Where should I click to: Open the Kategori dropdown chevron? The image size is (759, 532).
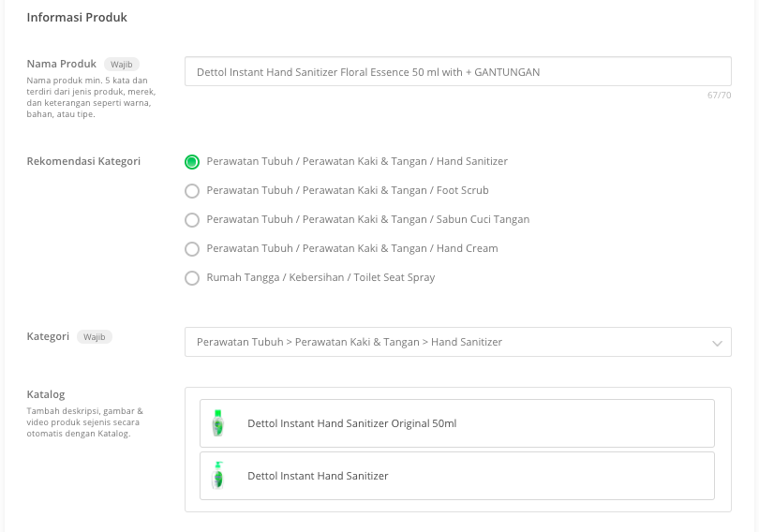coord(717,344)
